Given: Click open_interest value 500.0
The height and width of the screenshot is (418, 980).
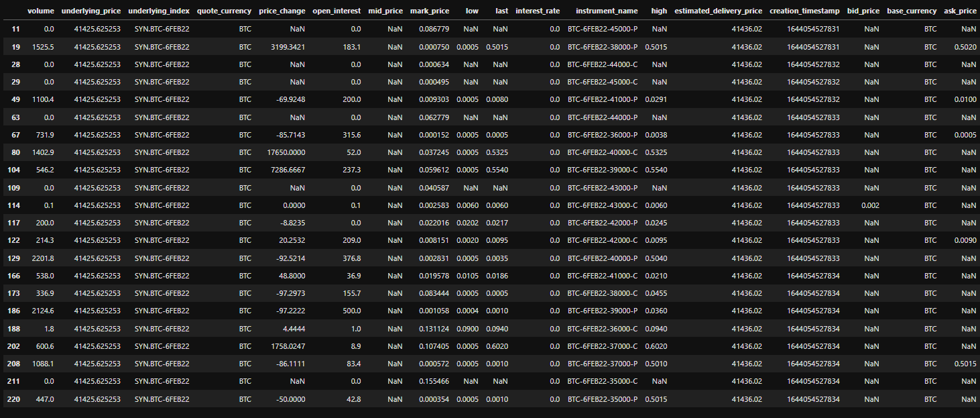Looking at the screenshot, I should pos(351,311).
